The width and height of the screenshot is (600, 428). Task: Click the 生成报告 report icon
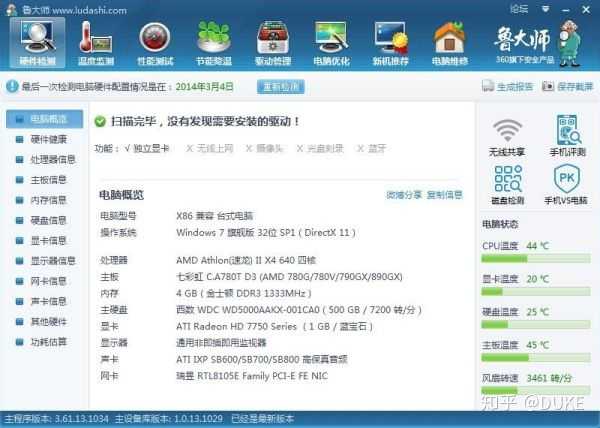click(488, 86)
